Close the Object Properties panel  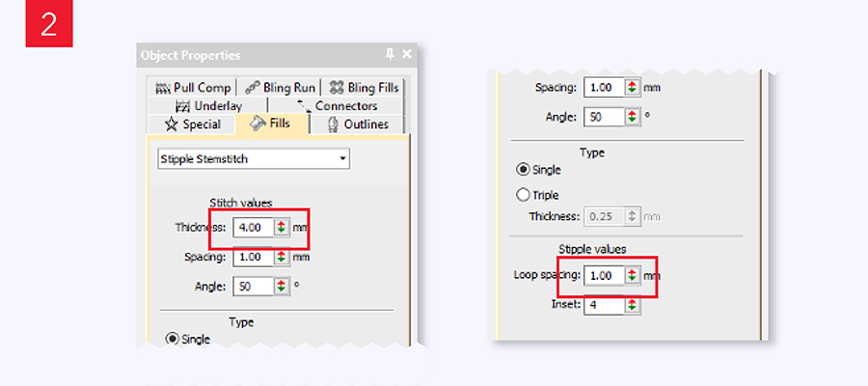pos(406,55)
